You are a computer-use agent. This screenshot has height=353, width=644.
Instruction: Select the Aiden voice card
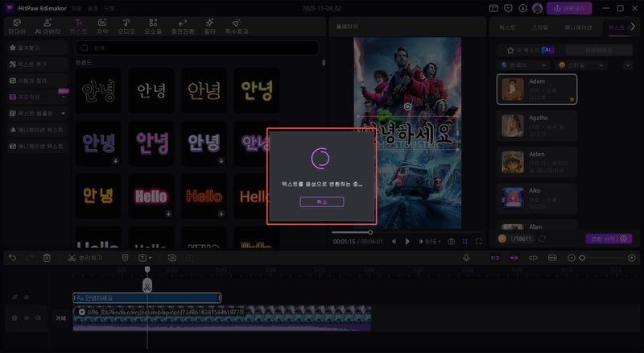click(537, 162)
